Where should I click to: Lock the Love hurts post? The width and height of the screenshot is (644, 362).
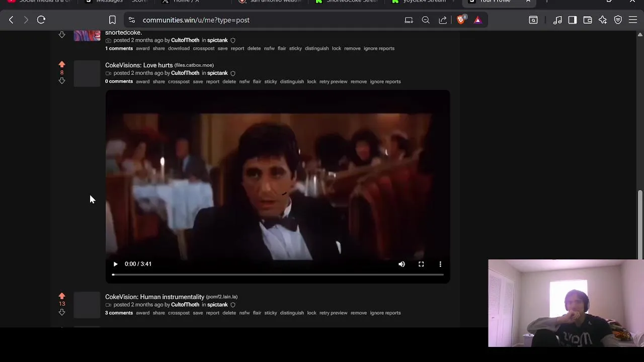pyautogui.click(x=312, y=81)
